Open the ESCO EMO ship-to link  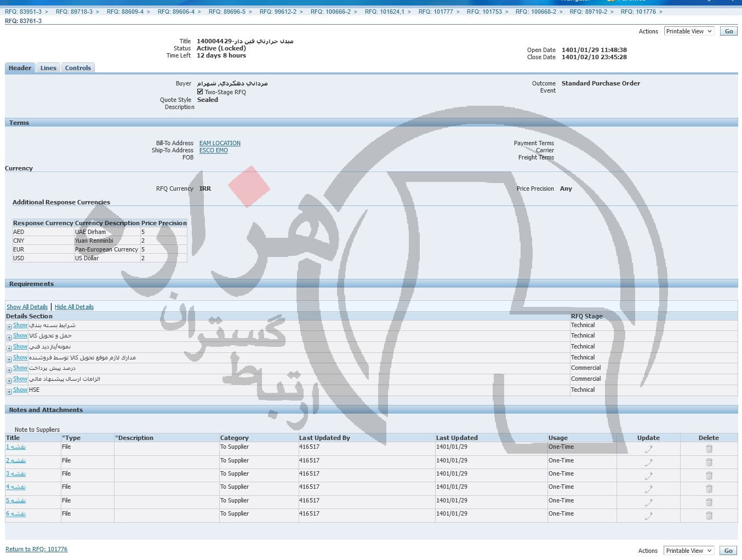click(x=213, y=150)
